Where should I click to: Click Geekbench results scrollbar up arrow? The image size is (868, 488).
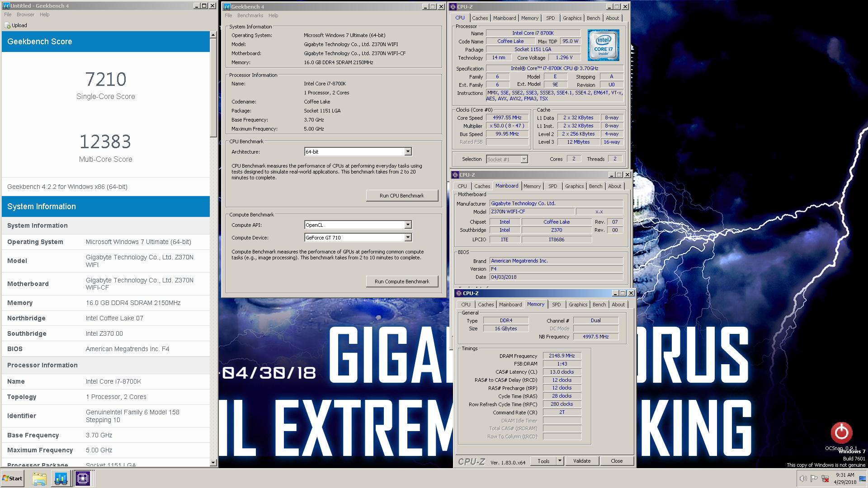tap(213, 35)
